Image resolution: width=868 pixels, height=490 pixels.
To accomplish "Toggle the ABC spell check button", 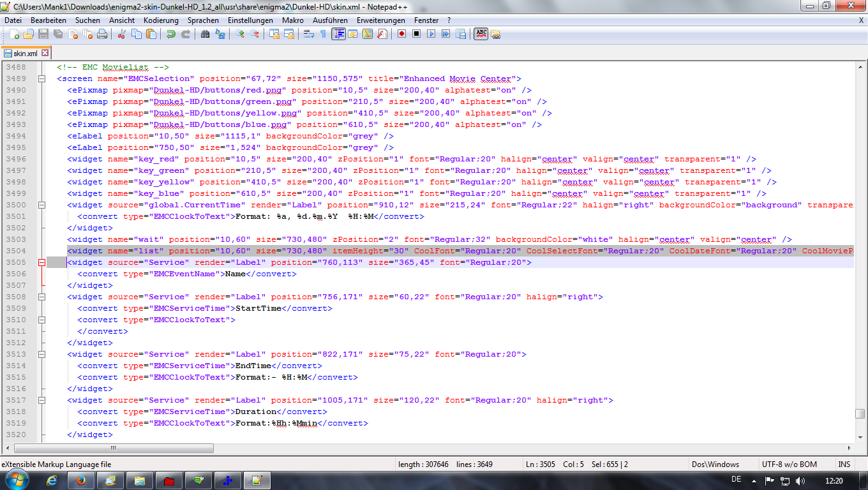I will coord(481,34).
